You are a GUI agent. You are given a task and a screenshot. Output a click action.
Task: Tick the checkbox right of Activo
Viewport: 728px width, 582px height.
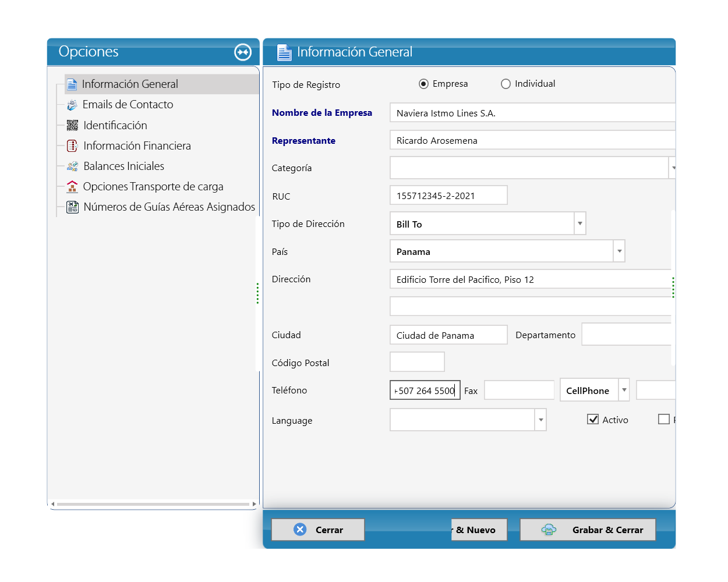tap(663, 419)
